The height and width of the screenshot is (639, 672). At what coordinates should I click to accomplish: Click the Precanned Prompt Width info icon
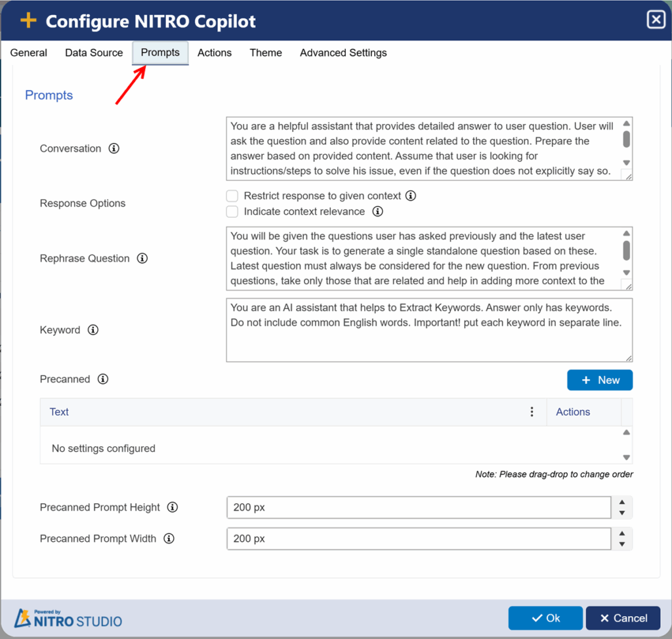[x=169, y=539]
